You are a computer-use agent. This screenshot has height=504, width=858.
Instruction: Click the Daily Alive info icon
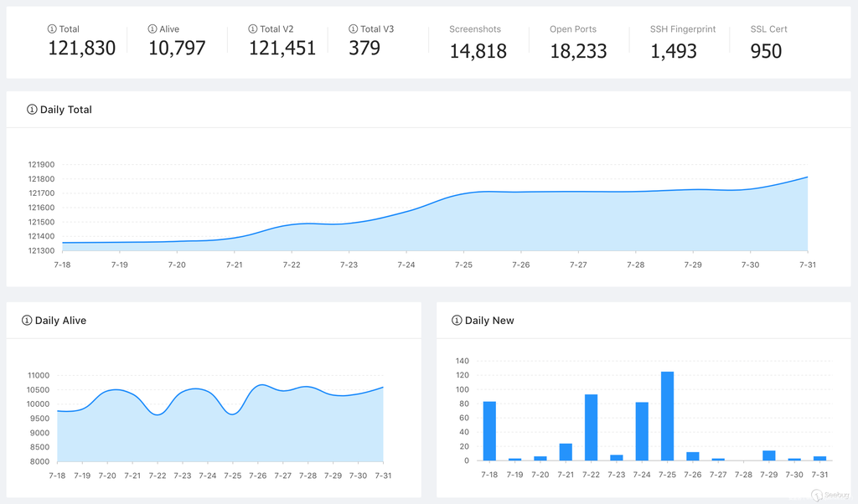(x=27, y=321)
